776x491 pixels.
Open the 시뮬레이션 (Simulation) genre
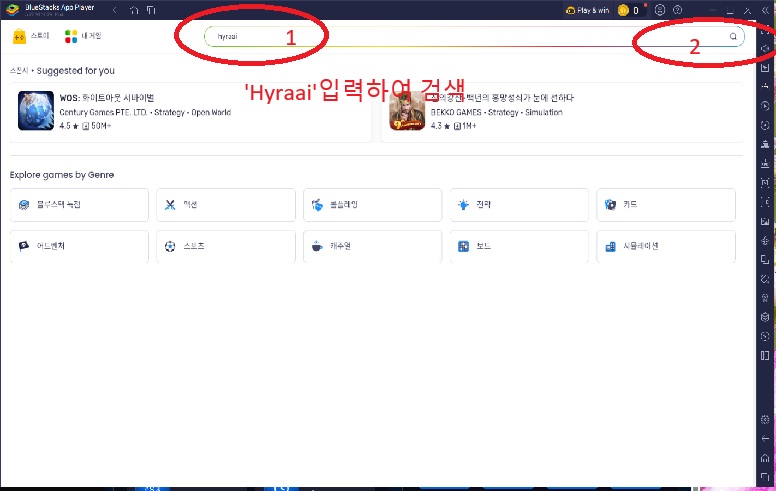[x=666, y=246]
